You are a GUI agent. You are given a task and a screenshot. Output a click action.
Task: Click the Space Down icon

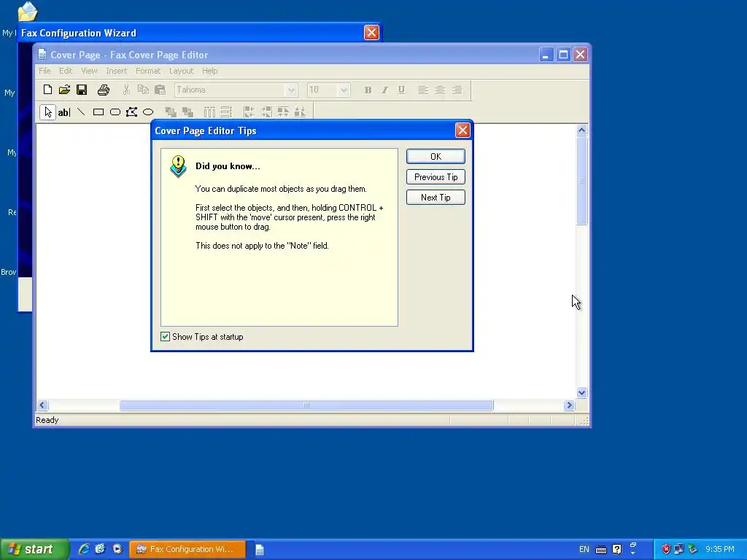[226, 112]
